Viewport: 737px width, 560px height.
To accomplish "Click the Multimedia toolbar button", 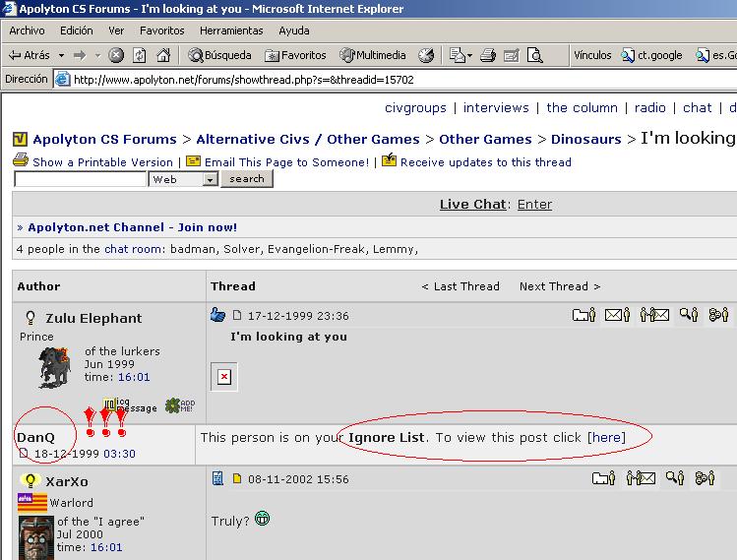I will click(x=373, y=56).
